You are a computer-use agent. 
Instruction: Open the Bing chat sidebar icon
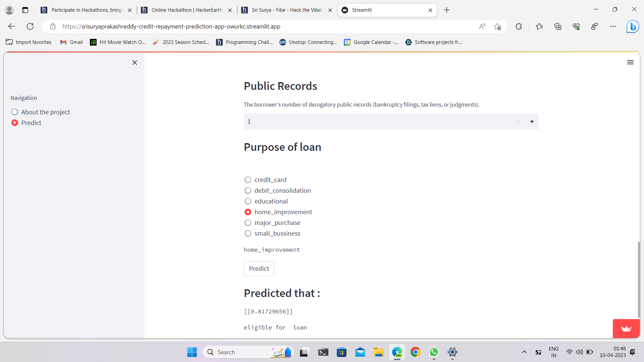click(633, 26)
